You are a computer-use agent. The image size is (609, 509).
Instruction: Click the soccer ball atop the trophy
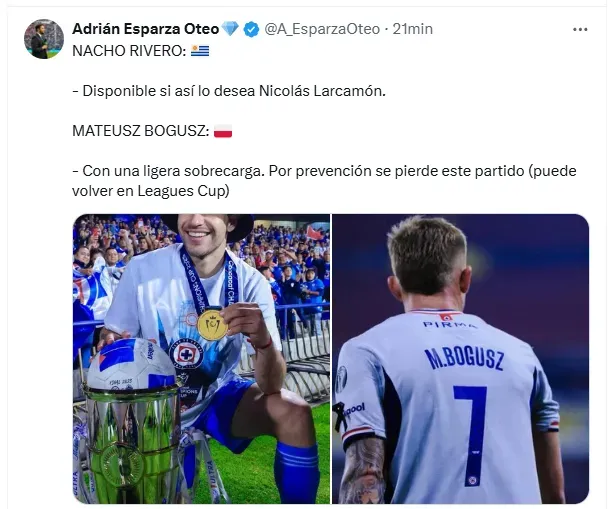coord(131,364)
